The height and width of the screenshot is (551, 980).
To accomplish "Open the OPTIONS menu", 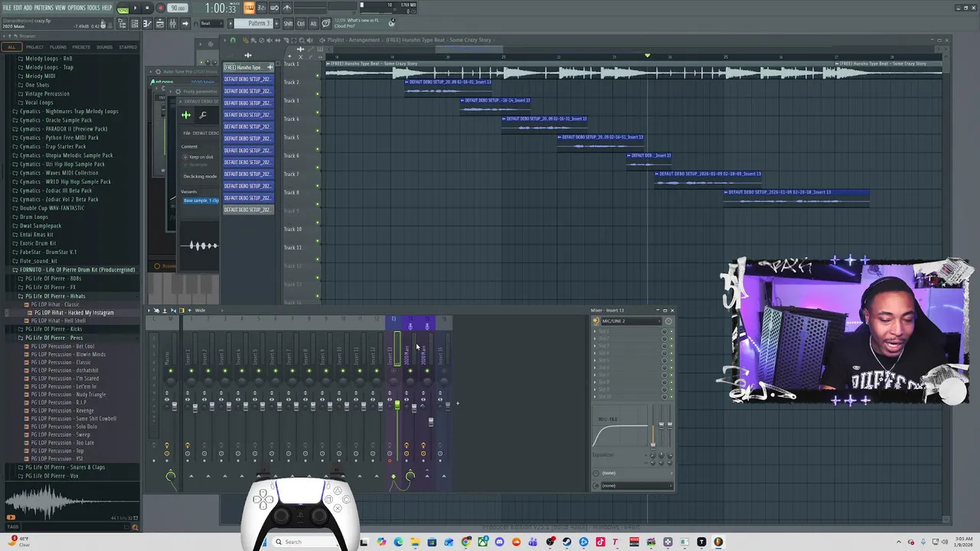I will tap(77, 8).
